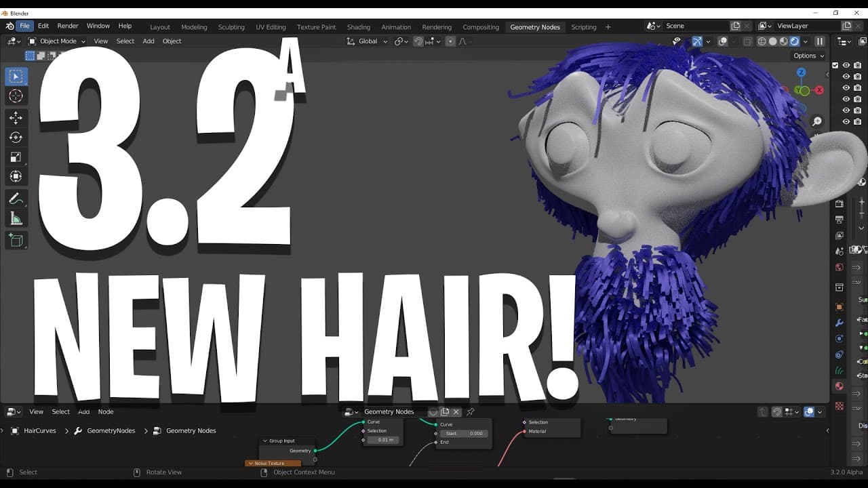Select the Annotate pencil tool
The width and height of the screenshot is (868, 488).
[x=16, y=199]
